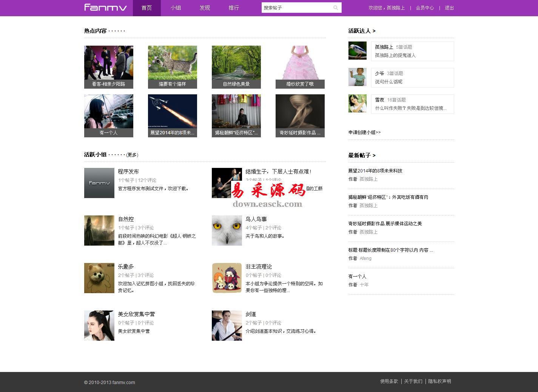
Task: Open 程序发布 group
Action: click(128, 171)
